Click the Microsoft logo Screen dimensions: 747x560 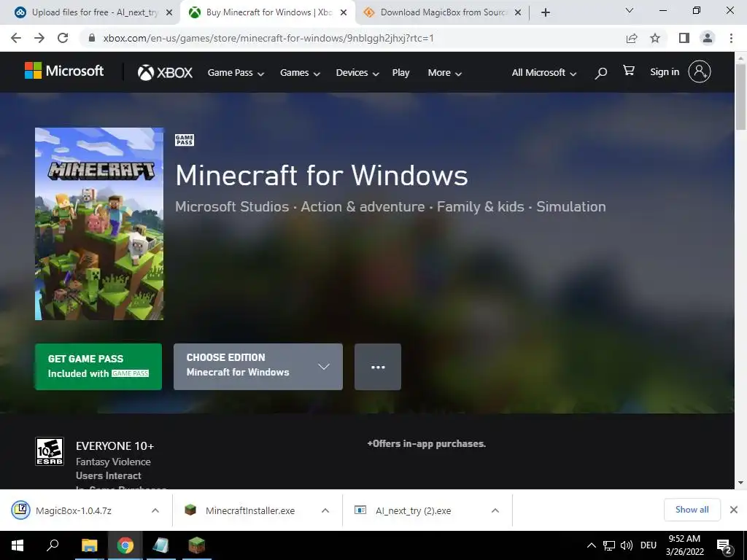coord(64,71)
